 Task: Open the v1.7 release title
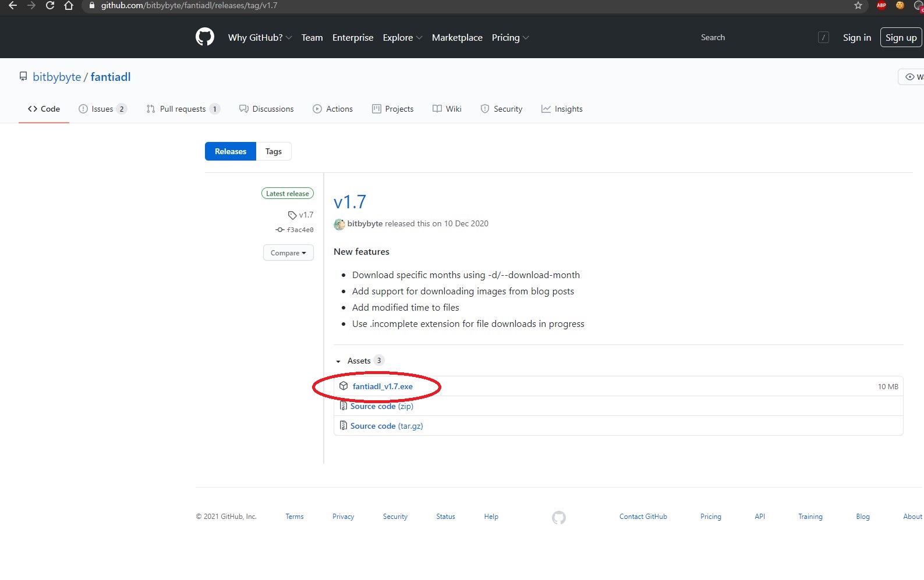click(x=350, y=202)
